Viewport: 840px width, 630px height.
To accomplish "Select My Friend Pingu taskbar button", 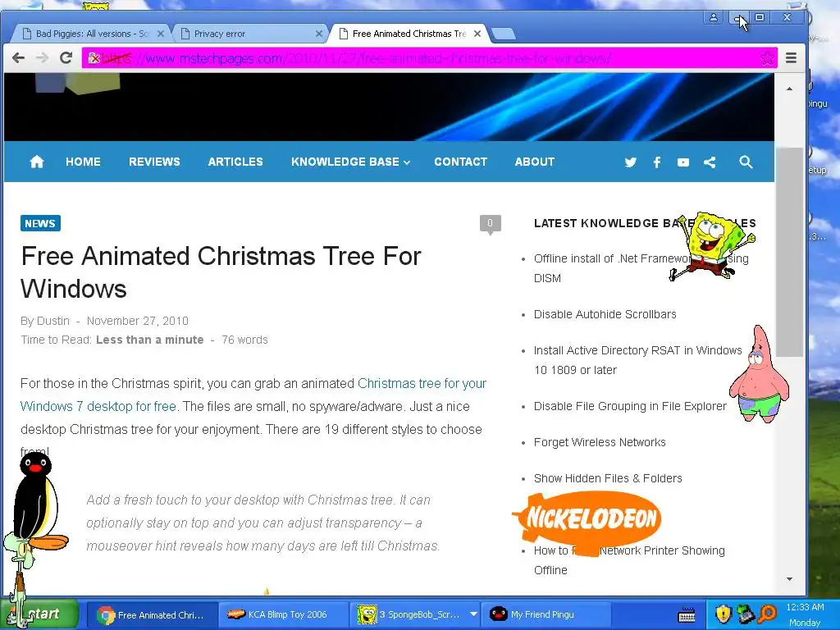I will click(x=546, y=615).
